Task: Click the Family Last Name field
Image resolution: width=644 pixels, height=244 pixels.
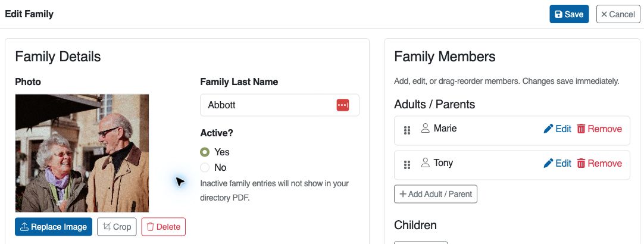Action: point(279,105)
